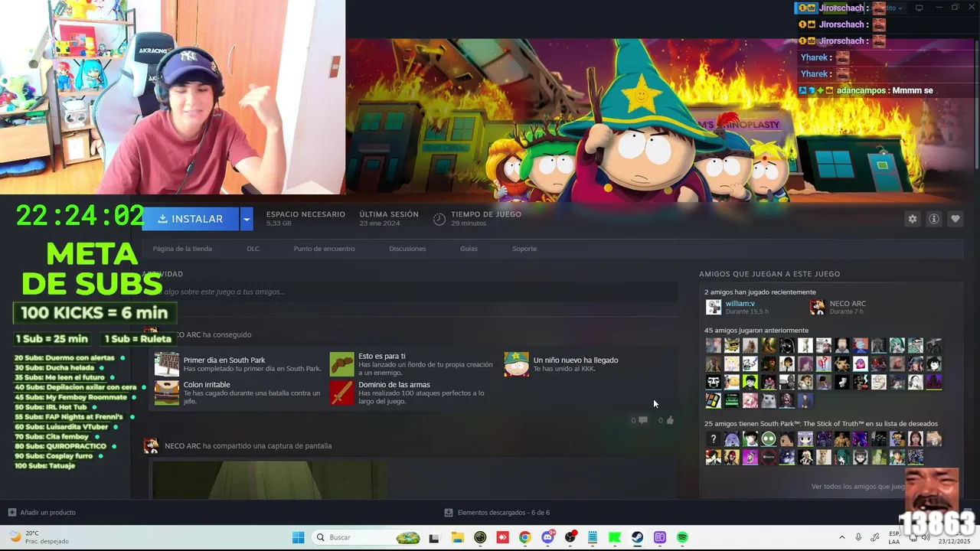Image resolution: width=980 pixels, height=551 pixels.
Task: Click the '29 minutos' playtime text
Action: coord(469,223)
